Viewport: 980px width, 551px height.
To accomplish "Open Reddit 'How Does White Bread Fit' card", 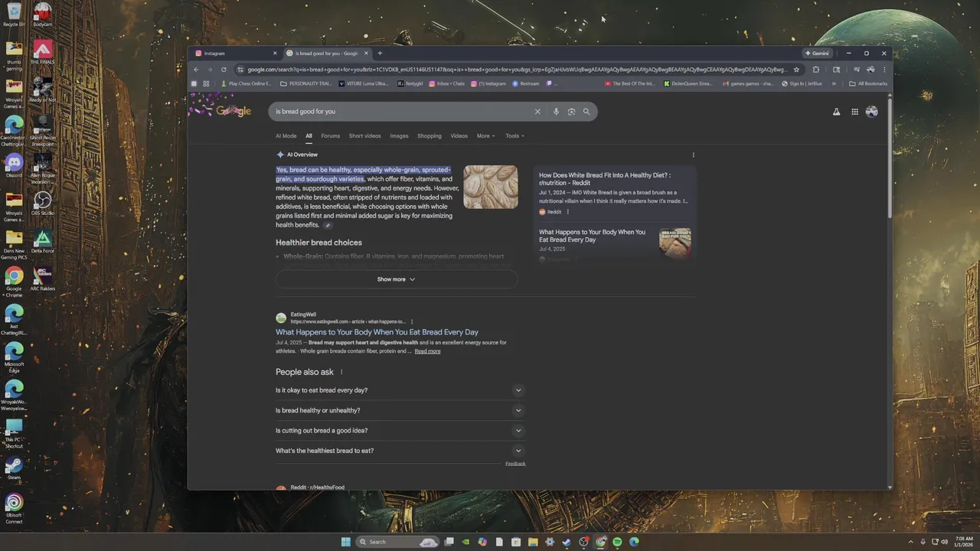I will pos(614,191).
